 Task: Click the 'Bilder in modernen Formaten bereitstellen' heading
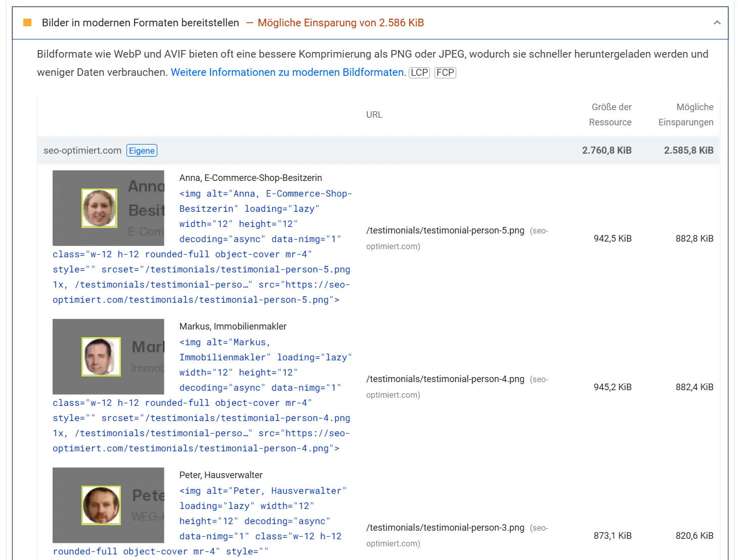coord(141,23)
